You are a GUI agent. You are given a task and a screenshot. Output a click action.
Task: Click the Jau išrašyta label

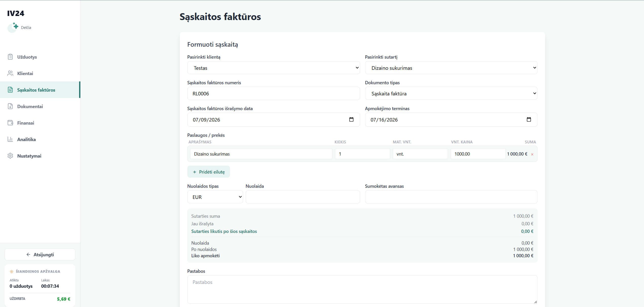(202, 224)
